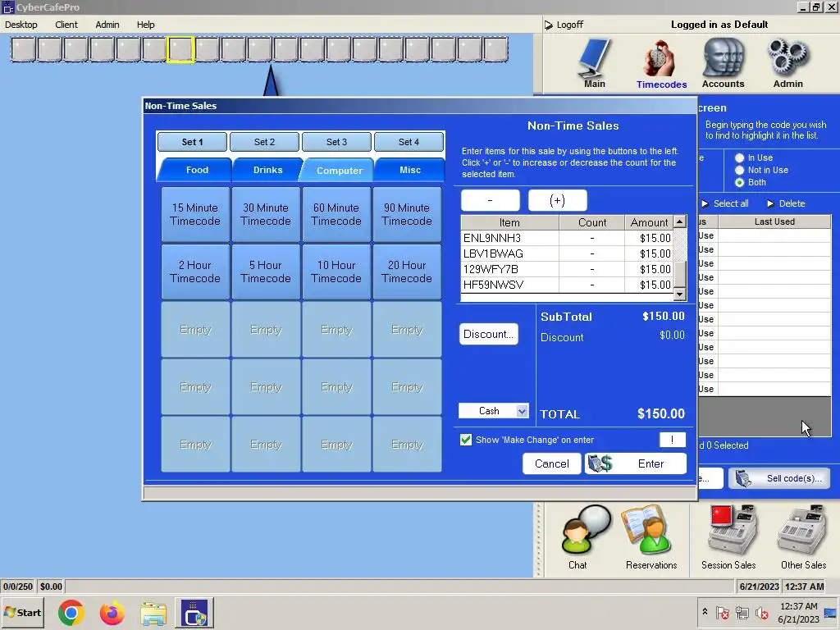Click the (+) count button
840x630 pixels.
tap(557, 200)
